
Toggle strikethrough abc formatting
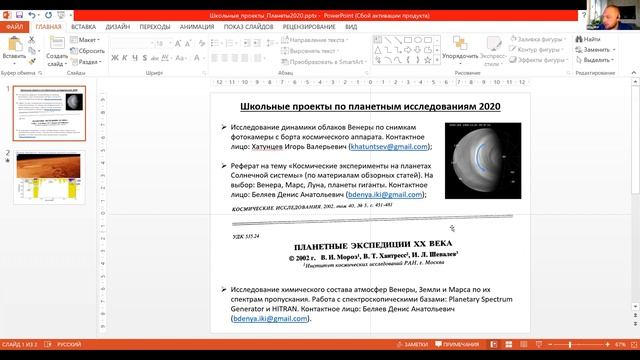[x=155, y=58]
